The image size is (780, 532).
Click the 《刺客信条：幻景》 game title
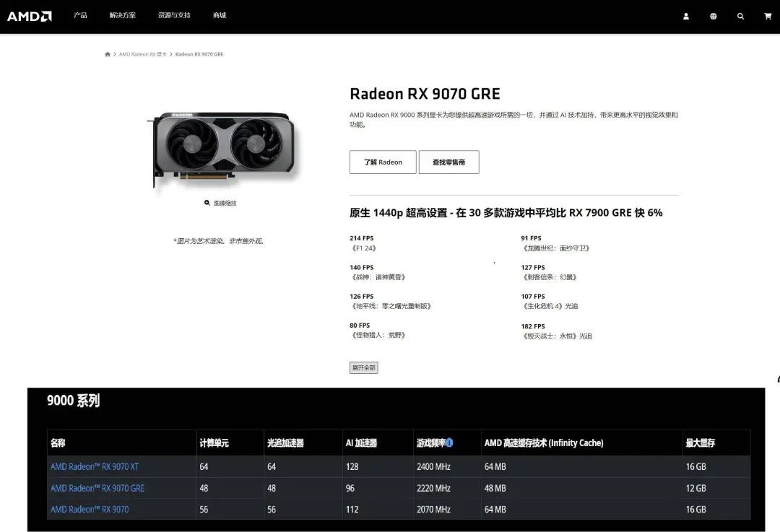click(x=549, y=277)
